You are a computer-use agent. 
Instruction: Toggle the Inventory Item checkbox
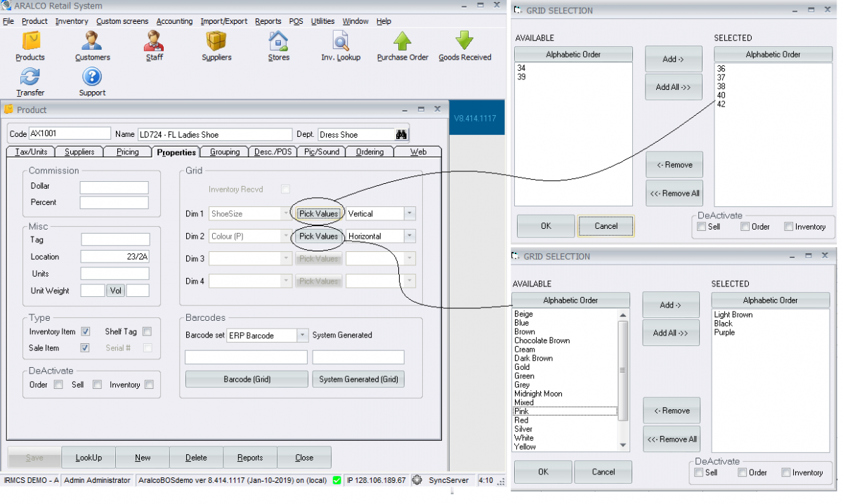pyautogui.click(x=86, y=331)
